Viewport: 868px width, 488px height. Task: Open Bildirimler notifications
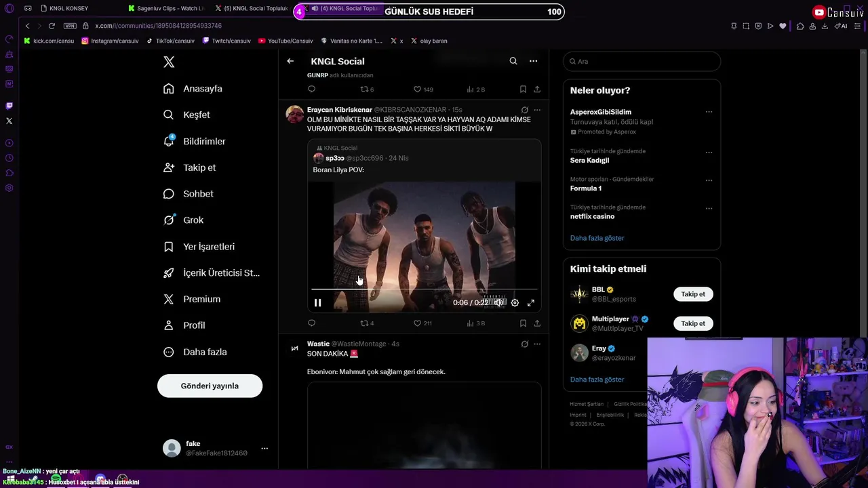pos(195,141)
